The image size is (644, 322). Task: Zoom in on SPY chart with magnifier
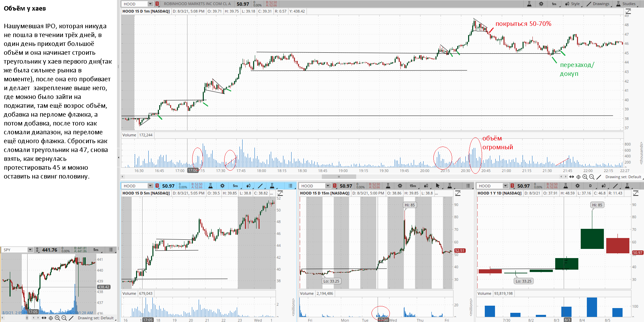click(57, 318)
